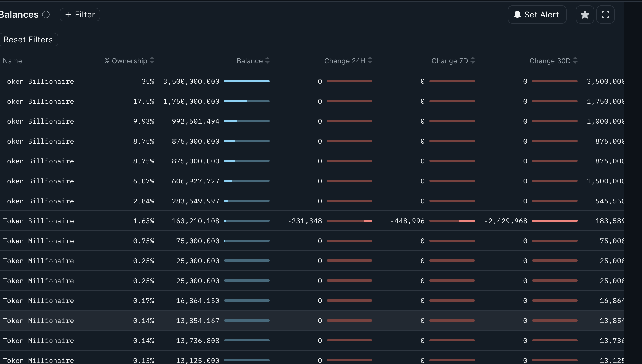Sort by % Ownership arrows
642x364 pixels.
[152, 60]
